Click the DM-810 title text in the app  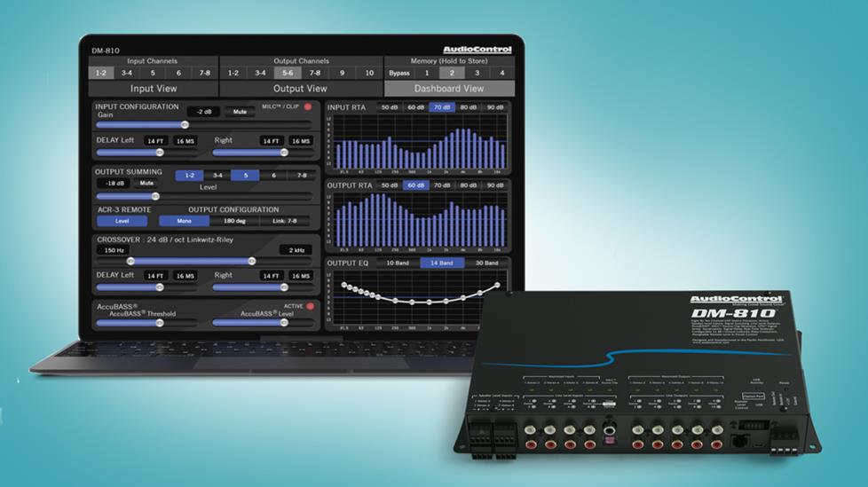(106, 51)
